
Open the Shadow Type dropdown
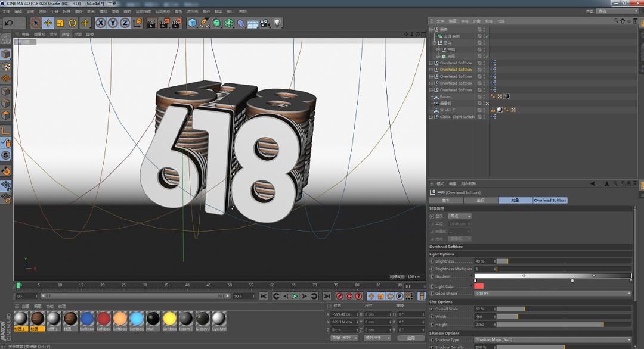[553, 339]
